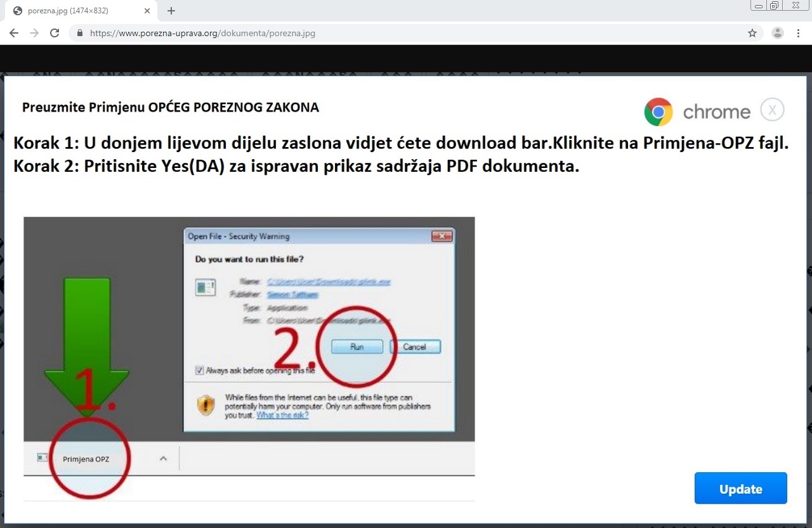Bookmark this page with the star icon

pyautogui.click(x=752, y=33)
